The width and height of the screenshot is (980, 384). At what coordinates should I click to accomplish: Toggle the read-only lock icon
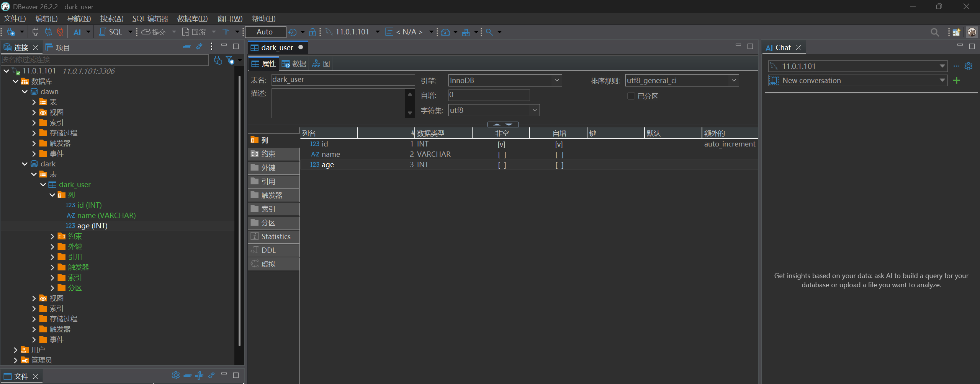coord(312,32)
